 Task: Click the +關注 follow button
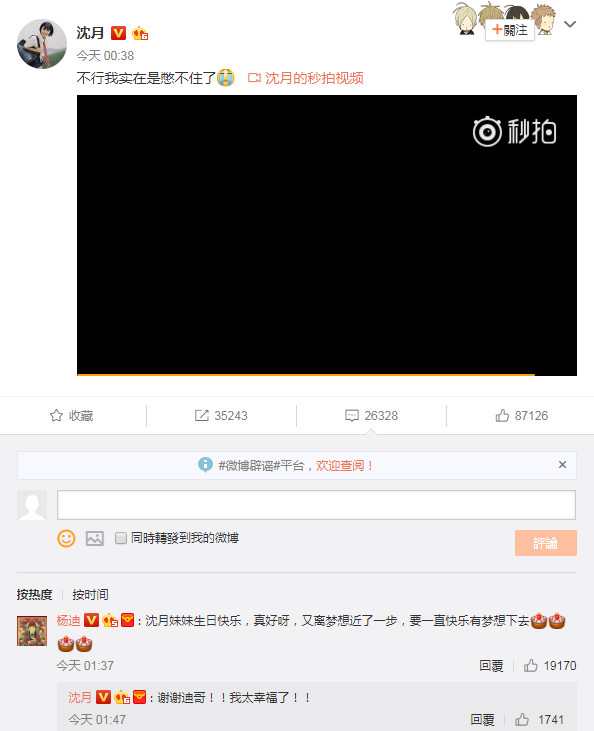click(x=510, y=30)
